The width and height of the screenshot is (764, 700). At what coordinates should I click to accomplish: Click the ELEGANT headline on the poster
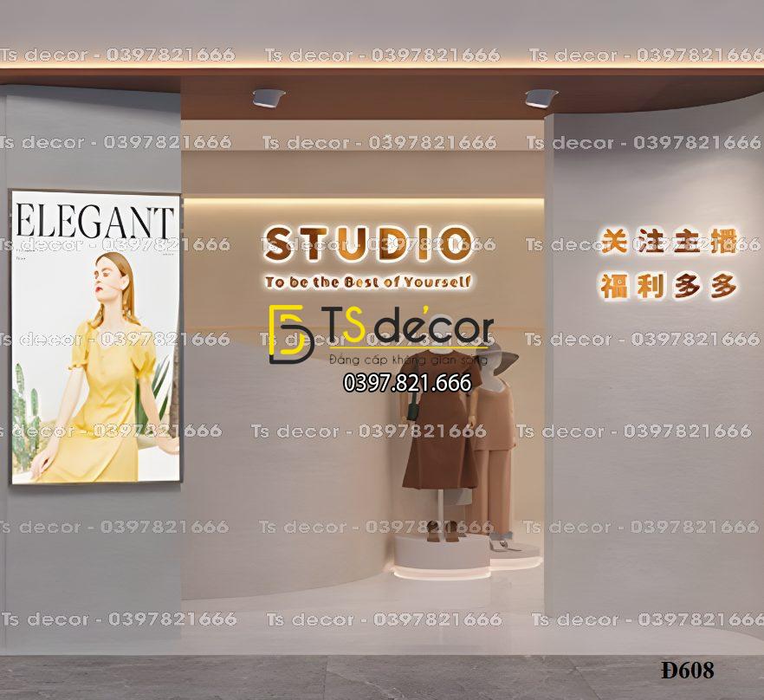coord(95,222)
